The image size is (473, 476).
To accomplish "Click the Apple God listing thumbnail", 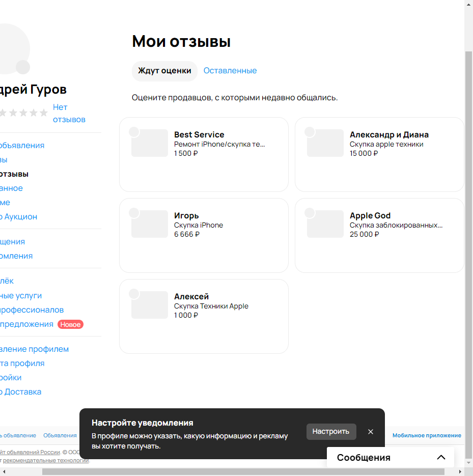I will click(325, 224).
